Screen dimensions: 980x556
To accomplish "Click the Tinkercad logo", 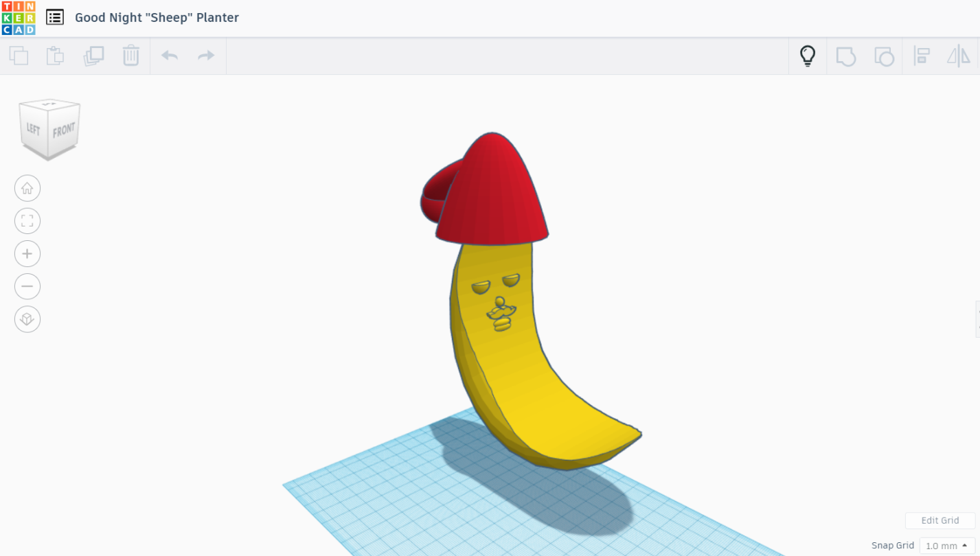I will tap(19, 18).
